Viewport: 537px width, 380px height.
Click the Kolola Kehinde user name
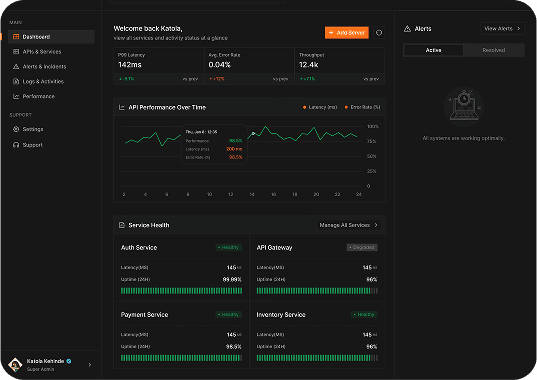click(45, 361)
